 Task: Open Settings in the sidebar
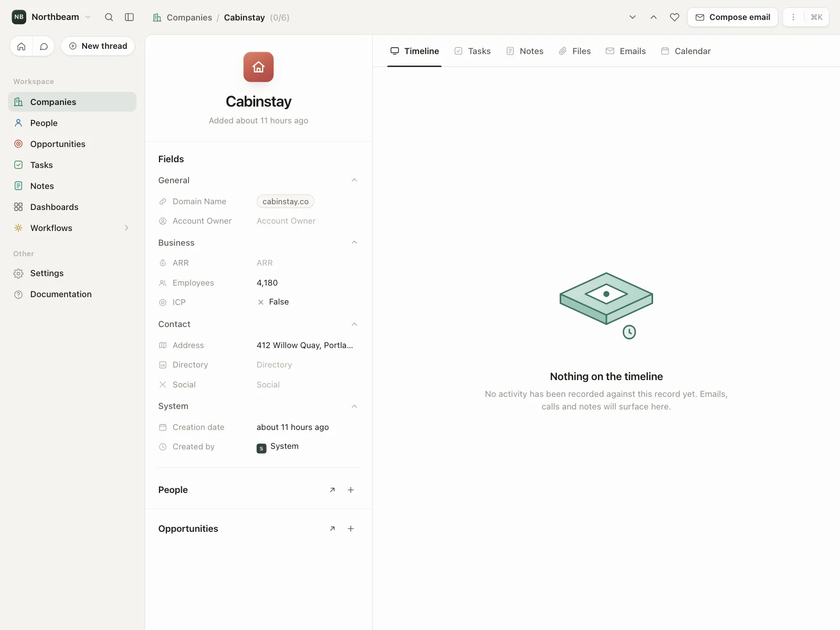[72, 273]
